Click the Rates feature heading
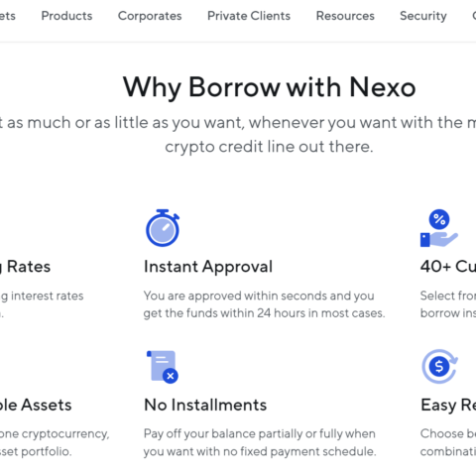The height and width of the screenshot is (476, 476). [x=25, y=267]
